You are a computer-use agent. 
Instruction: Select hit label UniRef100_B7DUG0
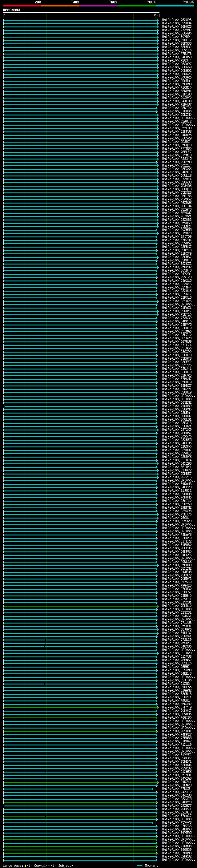(x=177, y=111)
